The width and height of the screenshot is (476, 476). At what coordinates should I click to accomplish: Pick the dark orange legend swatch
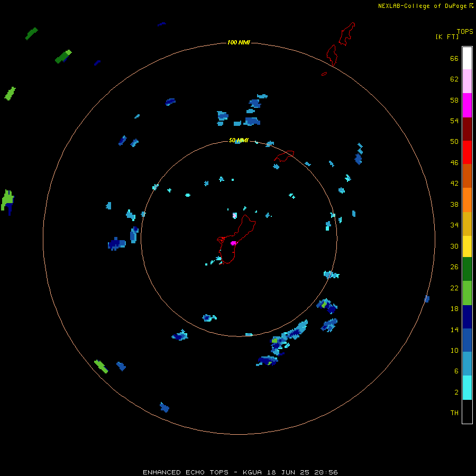(x=467, y=176)
